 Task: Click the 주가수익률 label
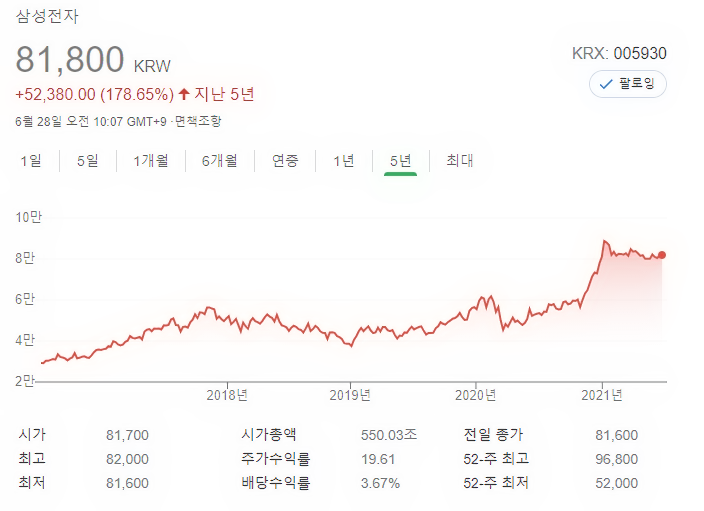click(276, 458)
